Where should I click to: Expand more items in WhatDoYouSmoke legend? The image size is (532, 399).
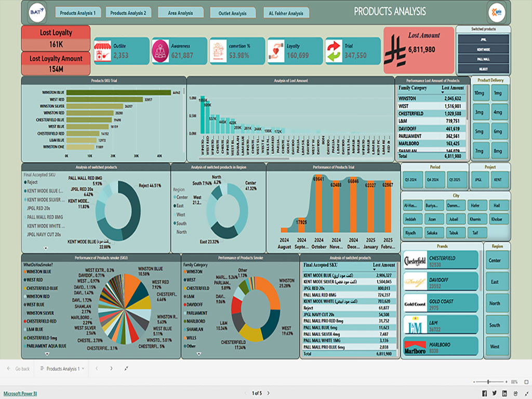(x=47, y=354)
